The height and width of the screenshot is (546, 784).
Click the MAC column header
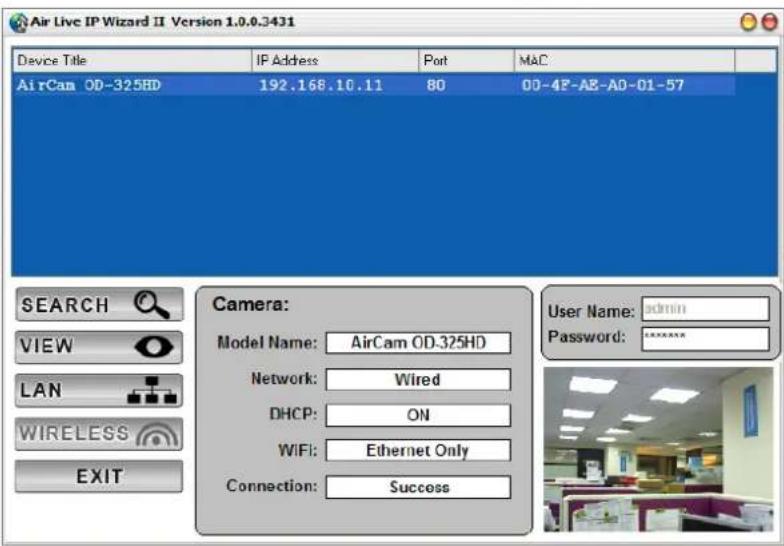[624, 60]
